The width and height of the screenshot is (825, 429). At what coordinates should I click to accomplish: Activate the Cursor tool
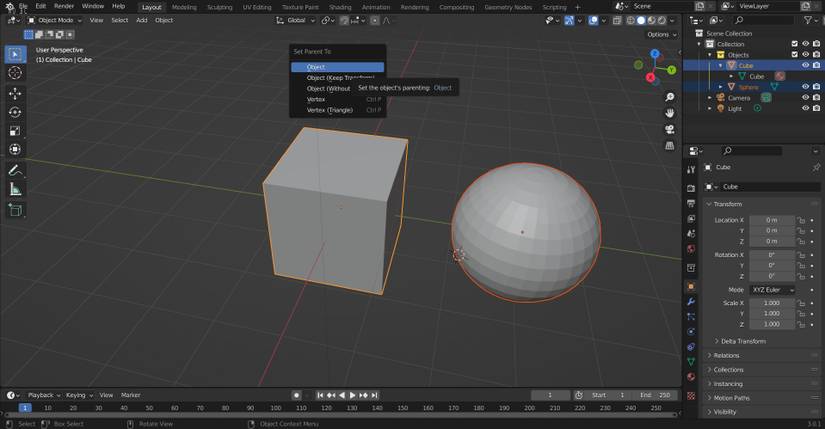pyautogui.click(x=15, y=73)
